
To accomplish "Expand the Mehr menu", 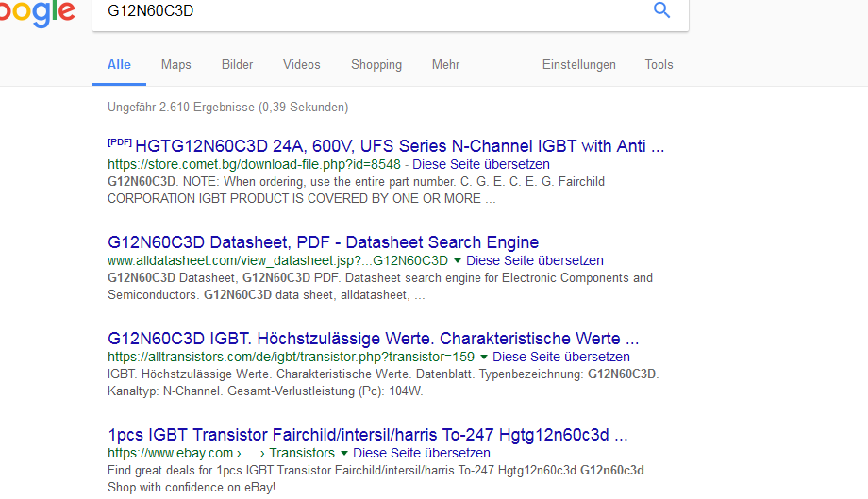I will pyautogui.click(x=445, y=65).
